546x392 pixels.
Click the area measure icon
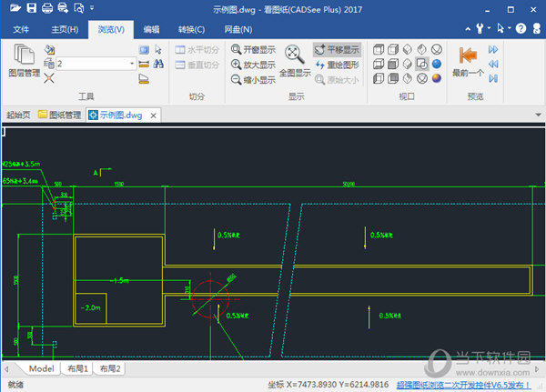coord(144,79)
